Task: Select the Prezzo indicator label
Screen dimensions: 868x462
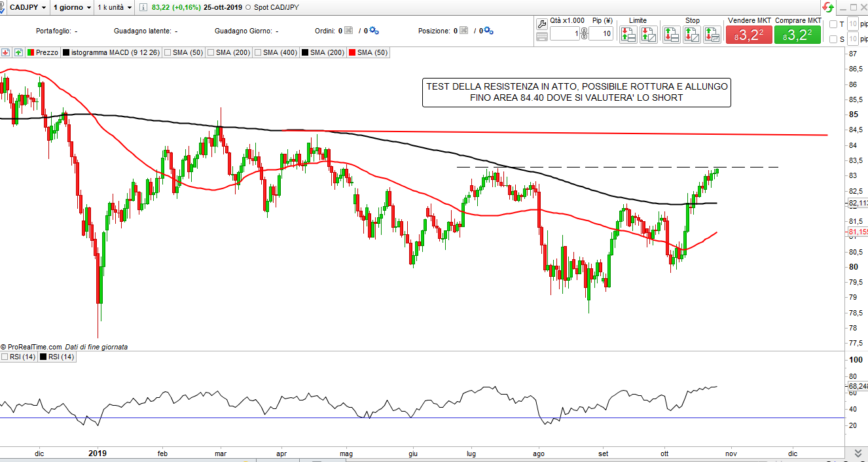Action: coord(46,52)
